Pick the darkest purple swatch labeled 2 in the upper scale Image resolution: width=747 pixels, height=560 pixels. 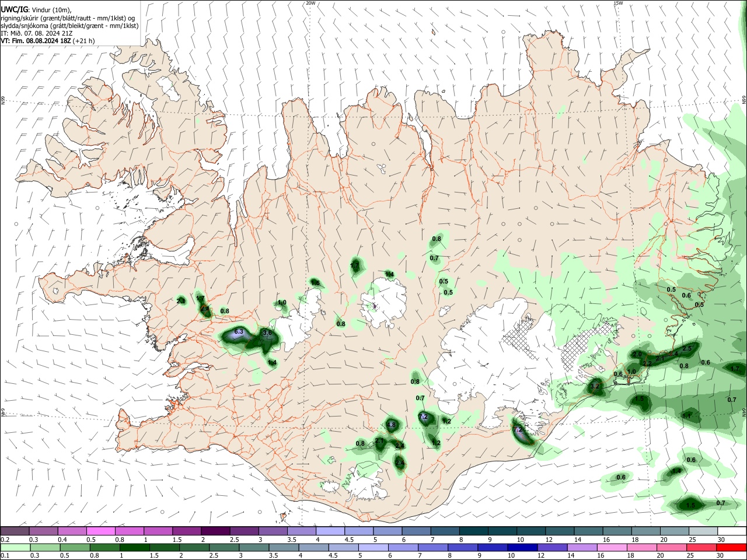click(215, 531)
